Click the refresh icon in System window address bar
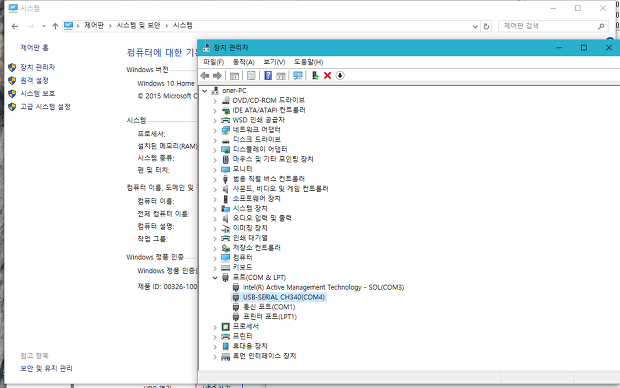The image size is (620, 388). coord(486,26)
